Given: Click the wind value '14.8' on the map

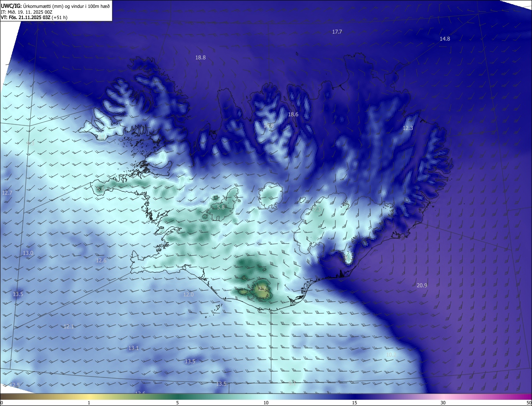Looking at the screenshot, I should click(x=445, y=39).
